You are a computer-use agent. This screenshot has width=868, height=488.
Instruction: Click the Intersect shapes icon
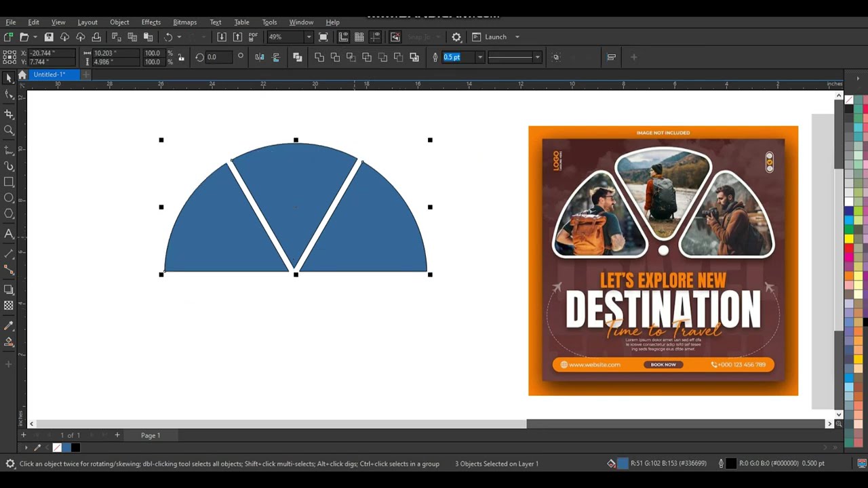(x=351, y=57)
